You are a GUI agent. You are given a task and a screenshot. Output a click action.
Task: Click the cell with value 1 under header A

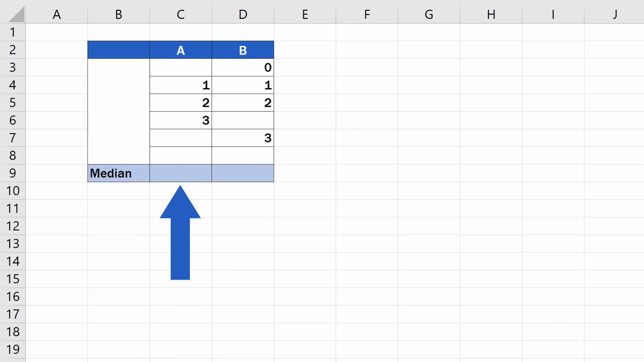pos(180,85)
